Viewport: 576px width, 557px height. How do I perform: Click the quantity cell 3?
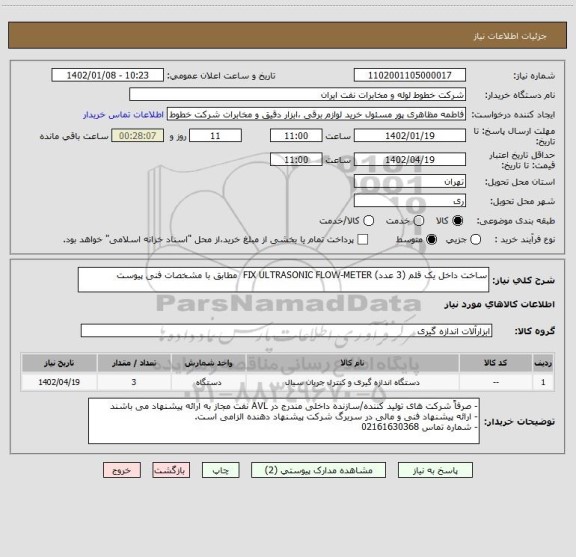[134, 382]
